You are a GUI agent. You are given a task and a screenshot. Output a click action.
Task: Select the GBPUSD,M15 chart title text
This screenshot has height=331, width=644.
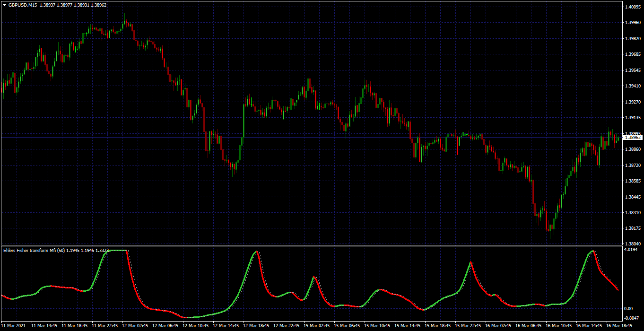point(22,4)
